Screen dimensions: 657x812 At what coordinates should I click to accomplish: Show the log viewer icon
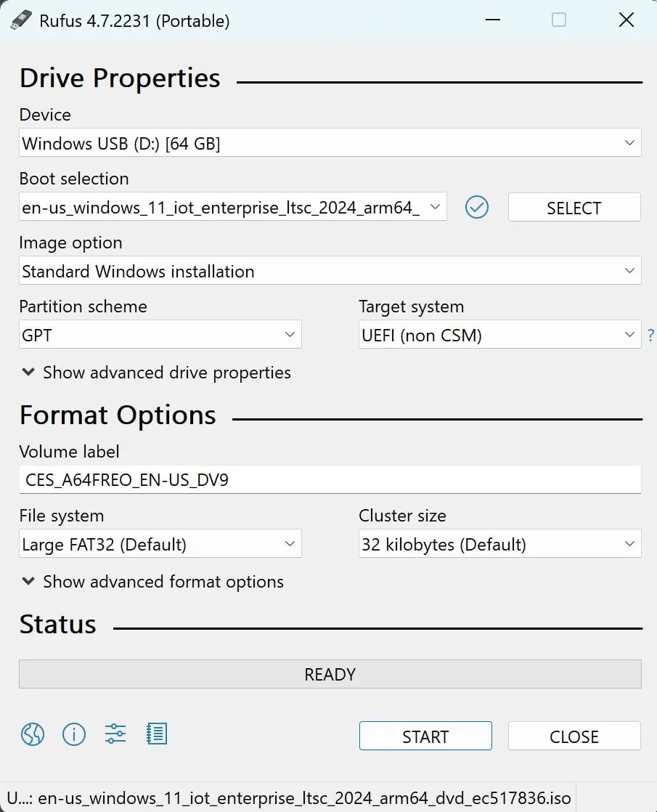pyautogui.click(x=157, y=734)
